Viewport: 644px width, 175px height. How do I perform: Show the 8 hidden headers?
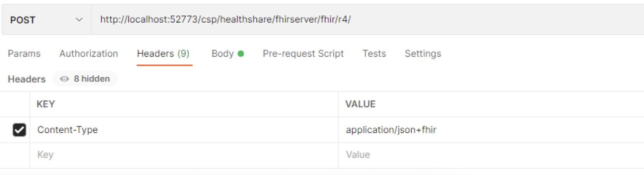(x=91, y=79)
